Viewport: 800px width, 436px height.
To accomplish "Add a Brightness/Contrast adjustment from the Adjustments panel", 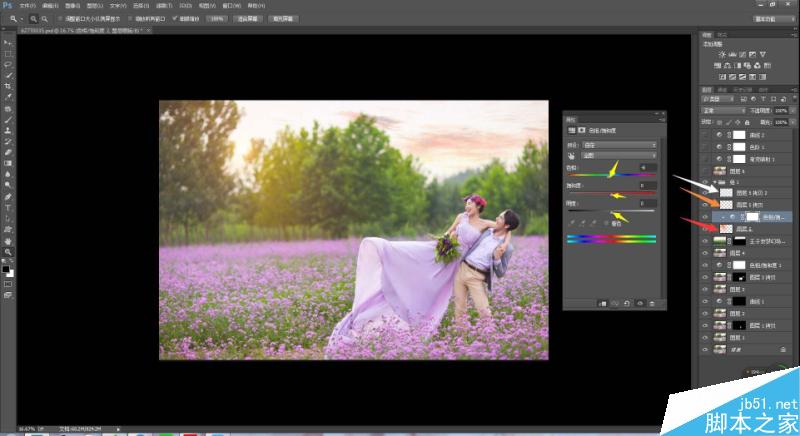I will [x=722, y=54].
